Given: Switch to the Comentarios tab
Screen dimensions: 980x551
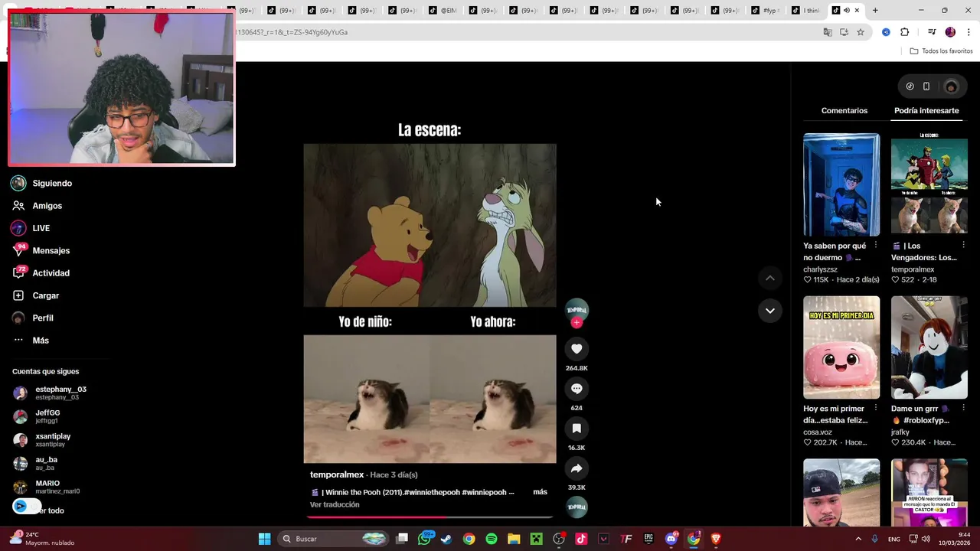Looking at the screenshot, I should click(x=844, y=111).
